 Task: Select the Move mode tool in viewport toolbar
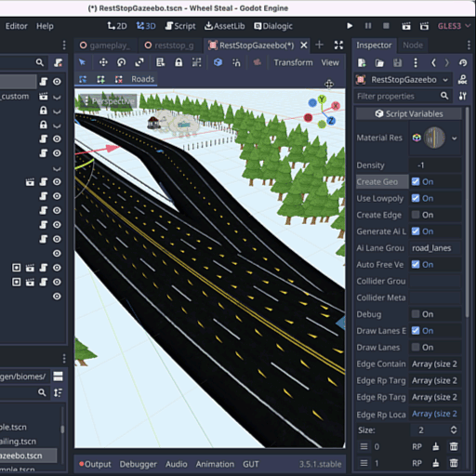tap(103, 62)
